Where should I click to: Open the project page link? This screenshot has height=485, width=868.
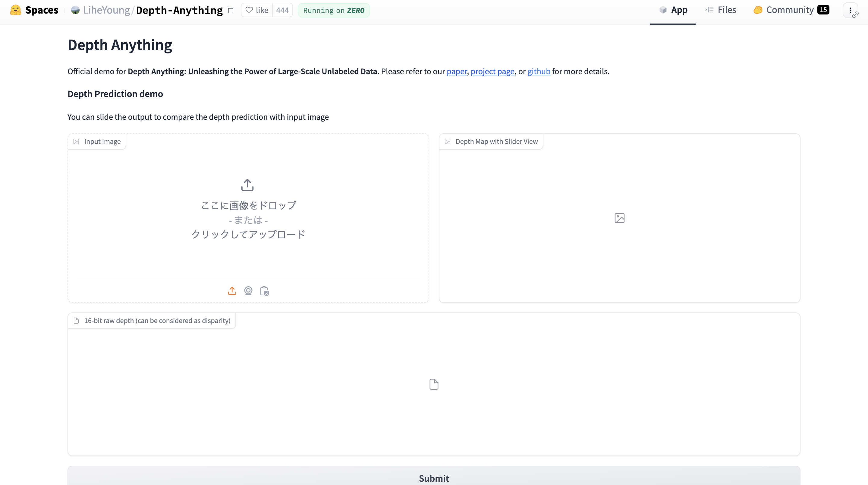click(493, 71)
